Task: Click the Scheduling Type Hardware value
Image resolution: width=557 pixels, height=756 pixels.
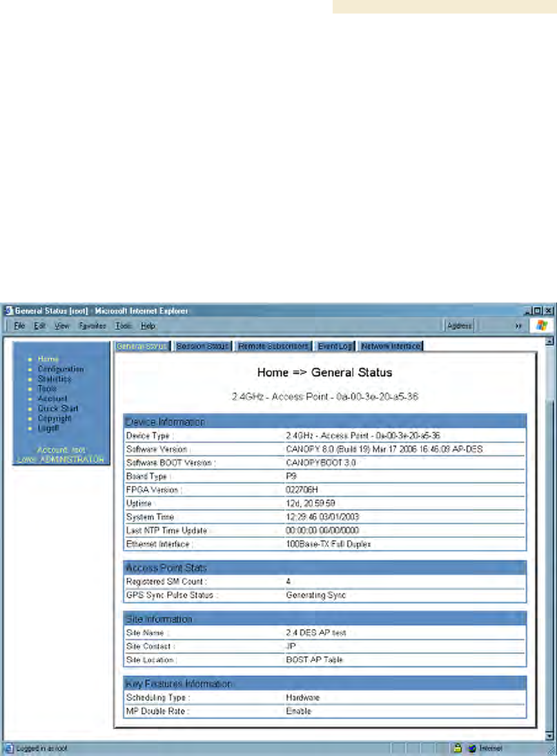Action: click(x=302, y=697)
